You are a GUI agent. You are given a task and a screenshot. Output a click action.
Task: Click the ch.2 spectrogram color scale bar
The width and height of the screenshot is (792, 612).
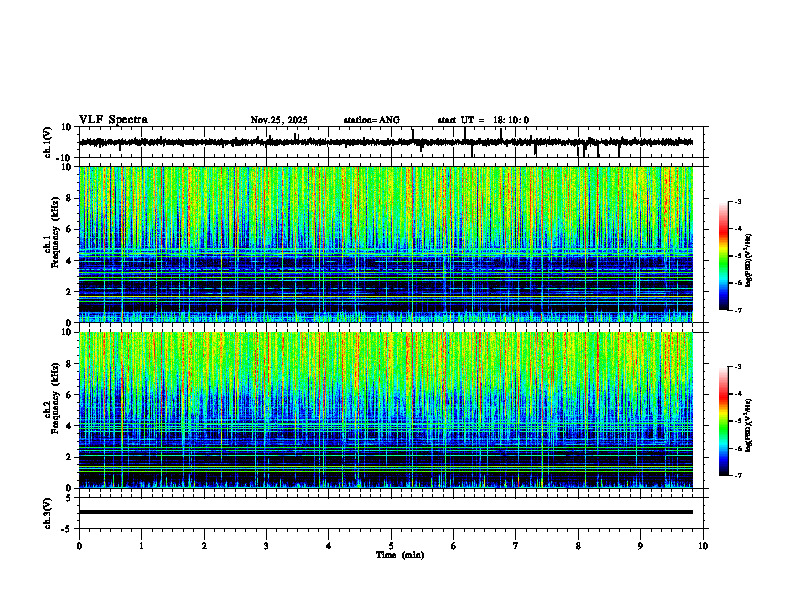click(x=723, y=421)
